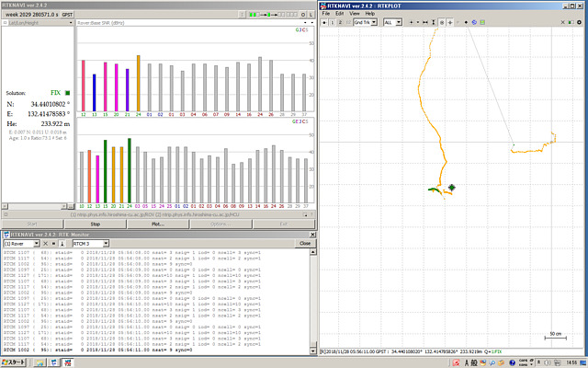The height and width of the screenshot is (368, 588).
Task: Click the scroll-to-bottom icon in RTK Monitor
Action: (x=62, y=244)
